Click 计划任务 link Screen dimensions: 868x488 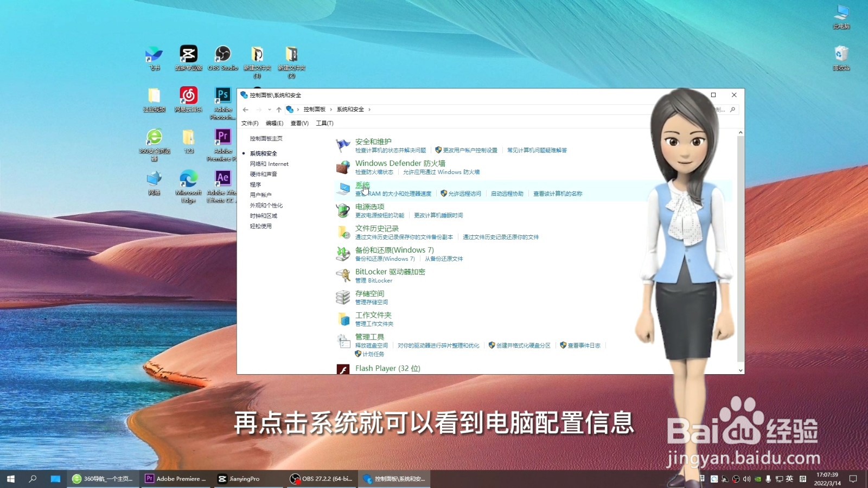pyautogui.click(x=373, y=354)
